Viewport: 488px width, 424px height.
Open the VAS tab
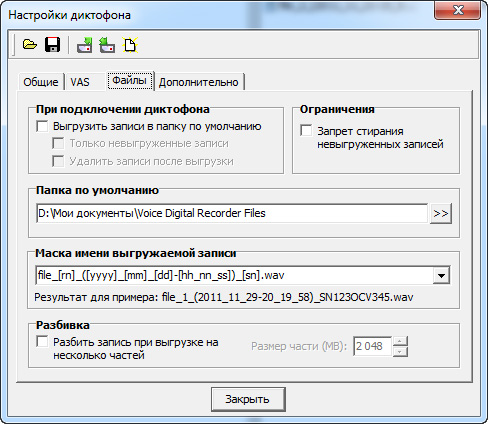[x=80, y=82]
